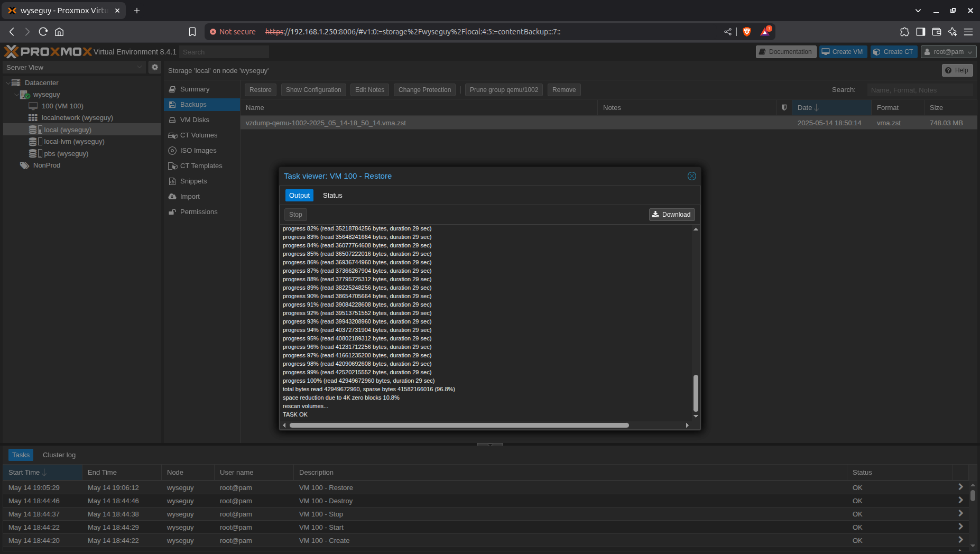Open Import section

click(x=202, y=197)
